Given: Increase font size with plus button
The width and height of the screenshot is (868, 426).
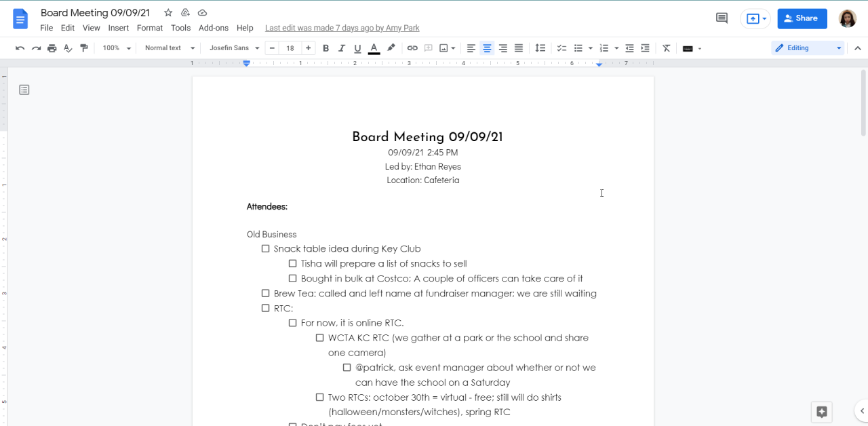Looking at the screenshot, I should (x=309, y=48).
